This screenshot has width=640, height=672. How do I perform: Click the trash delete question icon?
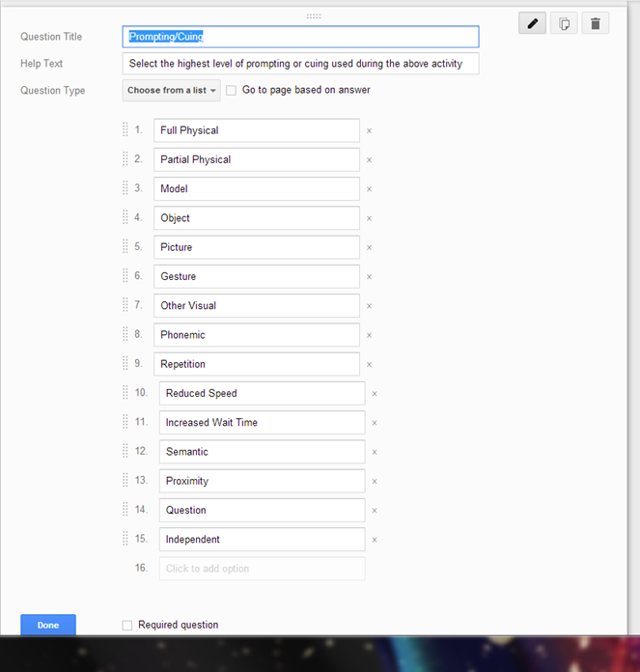(596, 23)
